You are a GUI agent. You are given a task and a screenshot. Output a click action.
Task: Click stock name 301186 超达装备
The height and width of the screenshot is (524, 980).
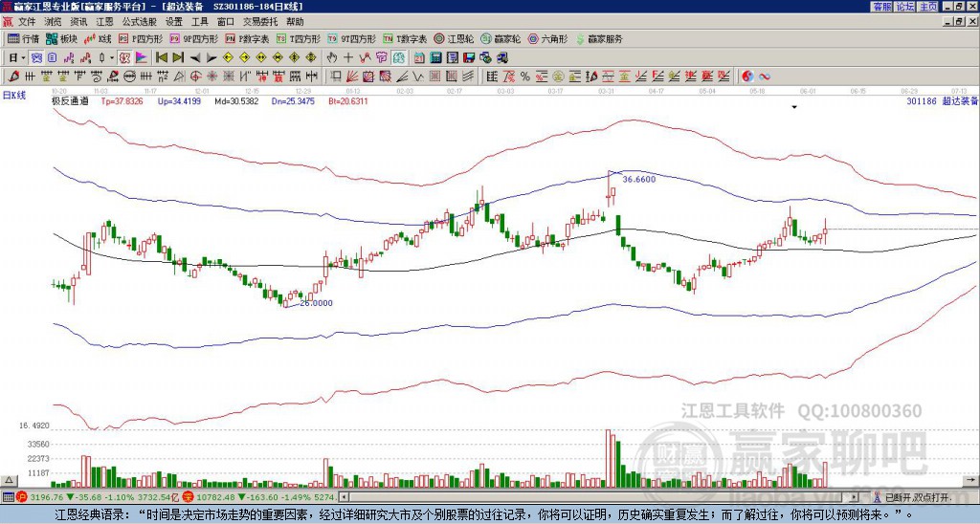point(942,100)
